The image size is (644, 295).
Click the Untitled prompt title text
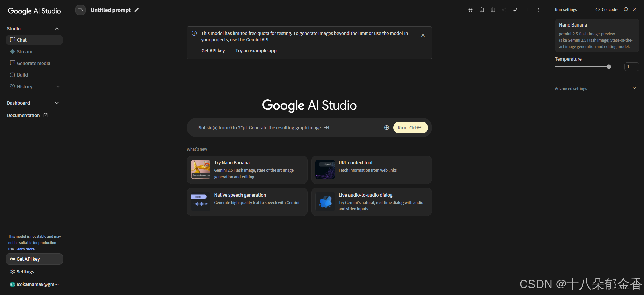coord(111,10)
